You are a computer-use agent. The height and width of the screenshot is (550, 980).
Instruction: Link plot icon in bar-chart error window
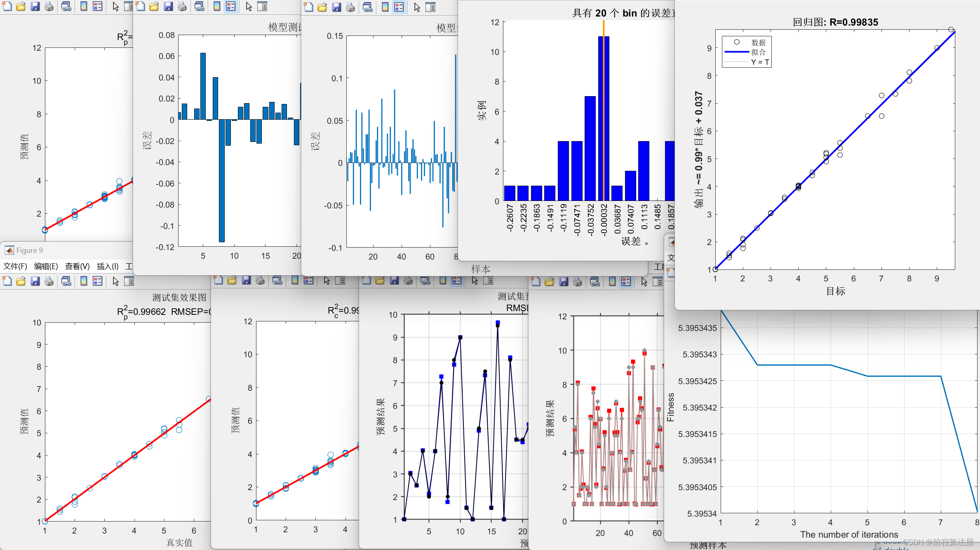[199, 6]
